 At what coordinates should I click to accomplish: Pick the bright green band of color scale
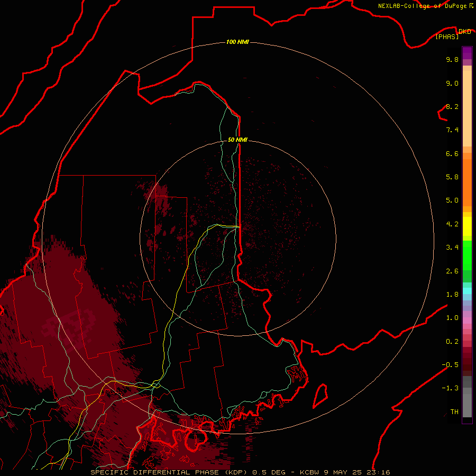[x=467, y=255]
